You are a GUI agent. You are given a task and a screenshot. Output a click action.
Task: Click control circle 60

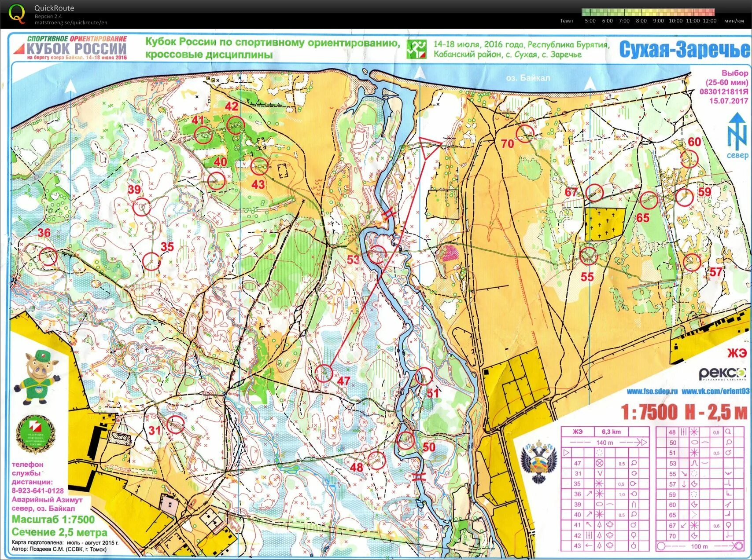tap(689, 159)
